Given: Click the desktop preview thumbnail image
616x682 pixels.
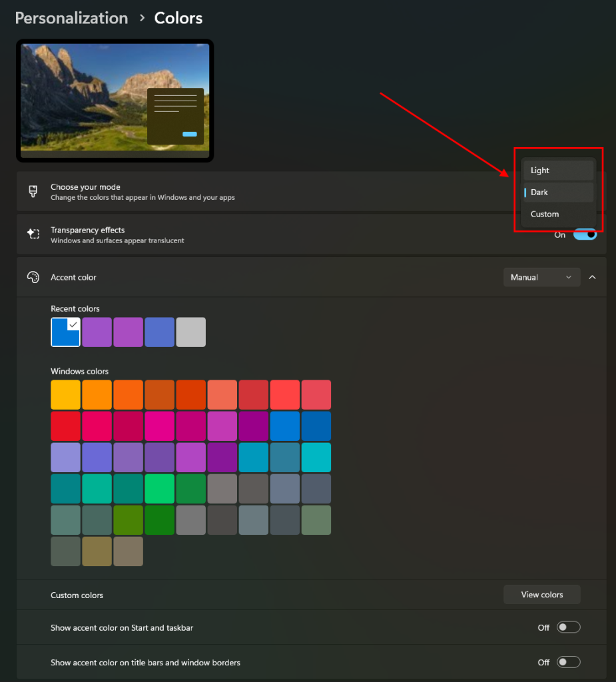Looking at the screenshot, I should click(115, 100).
